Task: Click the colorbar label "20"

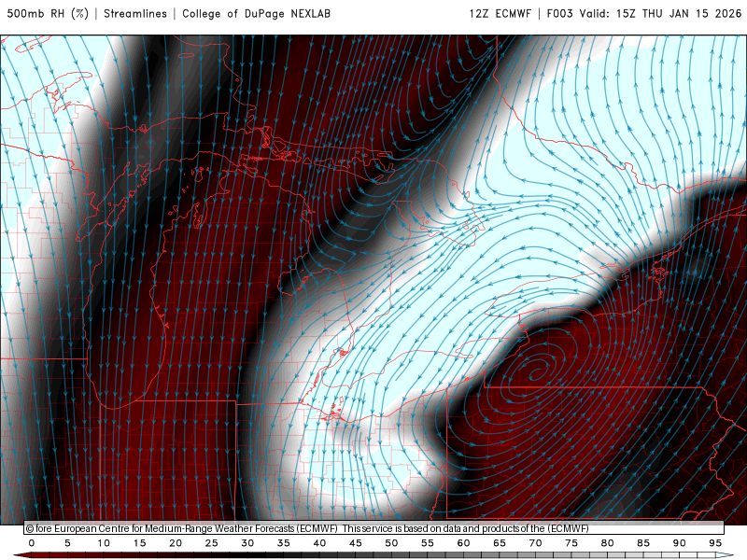Action: click(x=176, y=543)
